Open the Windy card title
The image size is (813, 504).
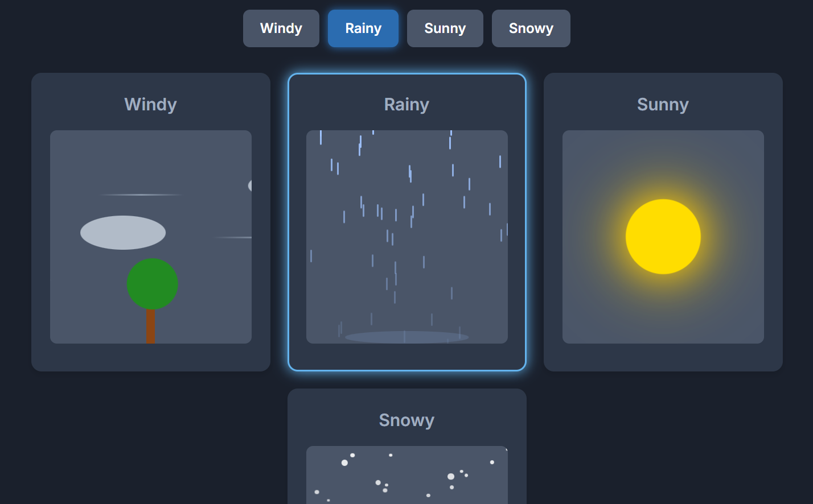pyautogui.click(x=151, y=104)
